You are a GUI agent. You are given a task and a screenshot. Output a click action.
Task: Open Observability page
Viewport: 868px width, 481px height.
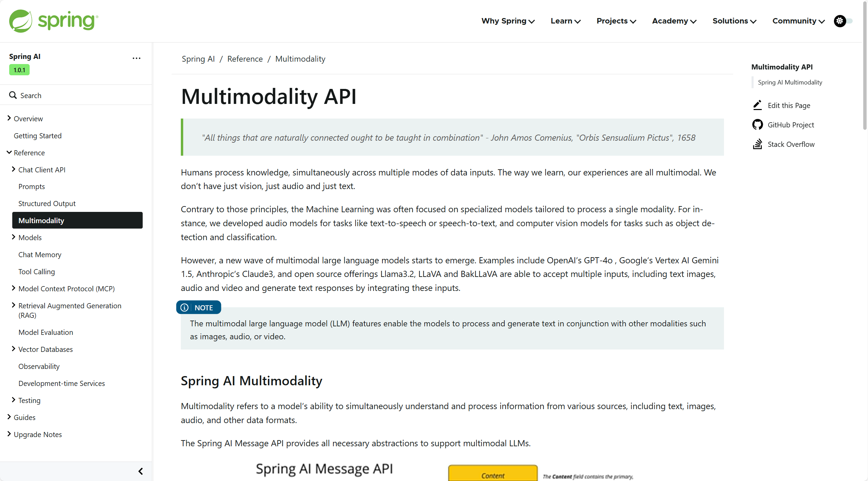tap(39, 366)
